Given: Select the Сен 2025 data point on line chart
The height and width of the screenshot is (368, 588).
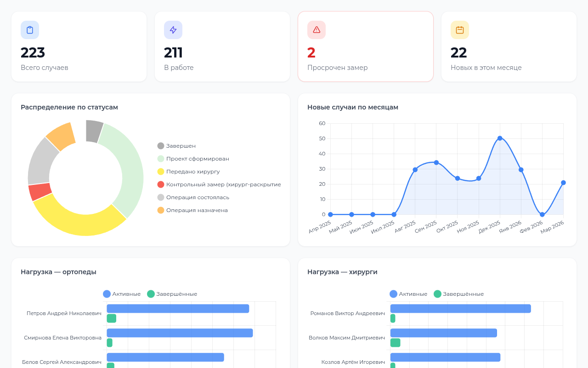Looking at the screenshot, I should click(436, 162).
